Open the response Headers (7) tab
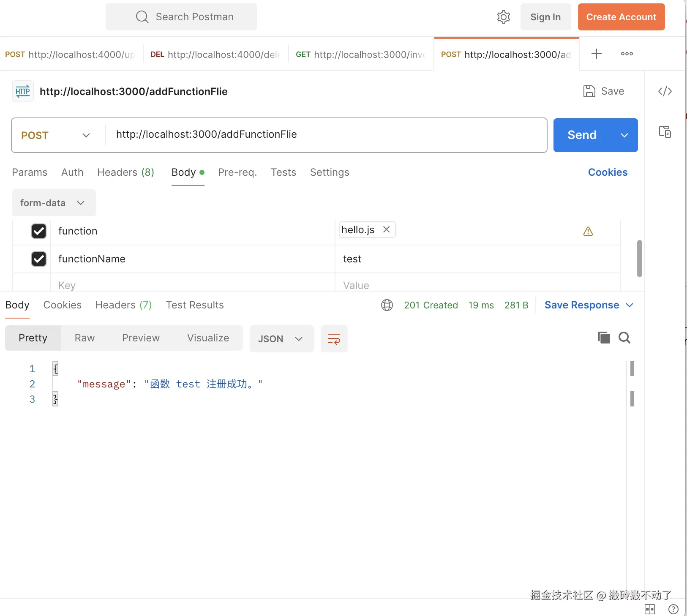687x616 pixels. [x=123, y=305]
